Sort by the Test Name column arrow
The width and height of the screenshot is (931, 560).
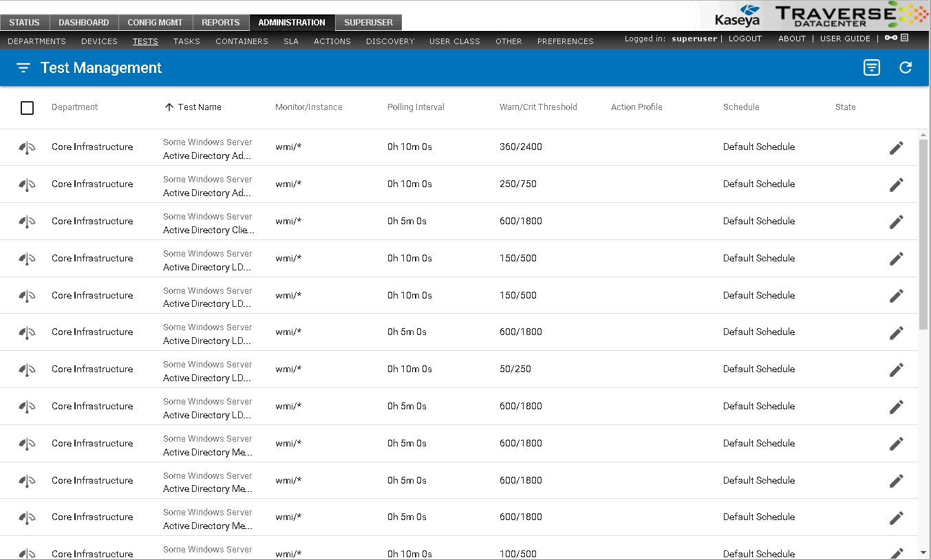[169, 107]
